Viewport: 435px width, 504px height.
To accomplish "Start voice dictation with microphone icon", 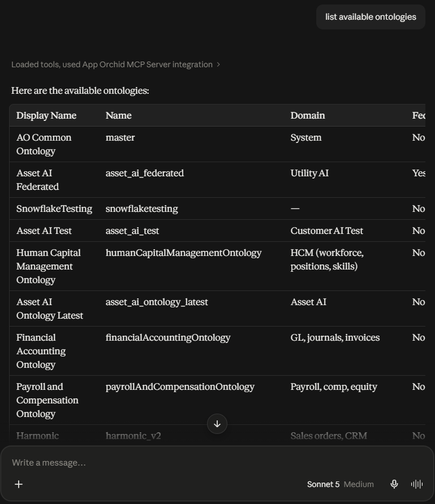I will click(x=394, y=484).
